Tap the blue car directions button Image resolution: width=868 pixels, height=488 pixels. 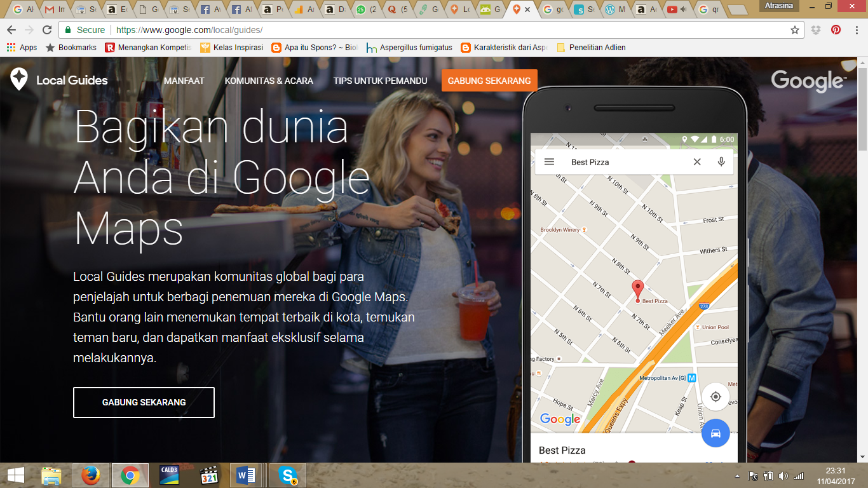(x=715, y=433)
